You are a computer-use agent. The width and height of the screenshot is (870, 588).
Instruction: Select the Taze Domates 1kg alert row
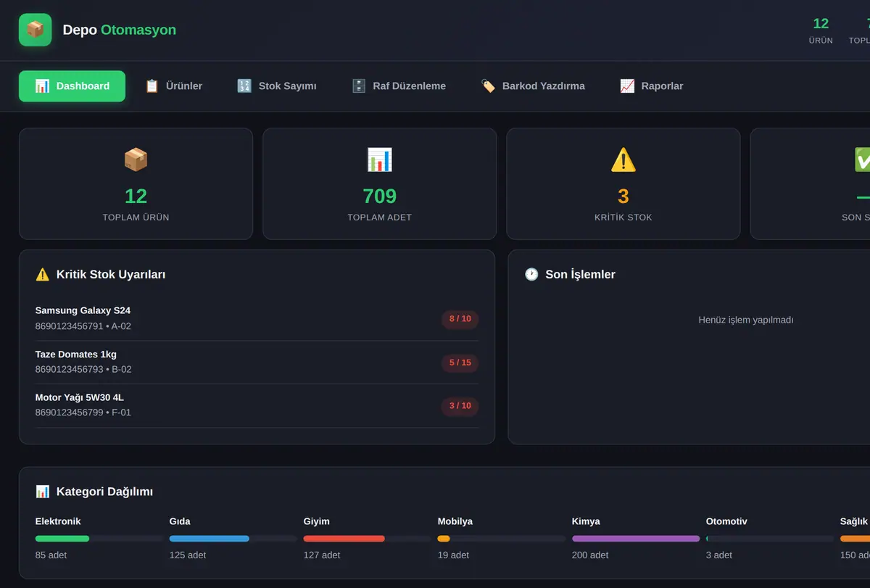[x=257, y=363]
